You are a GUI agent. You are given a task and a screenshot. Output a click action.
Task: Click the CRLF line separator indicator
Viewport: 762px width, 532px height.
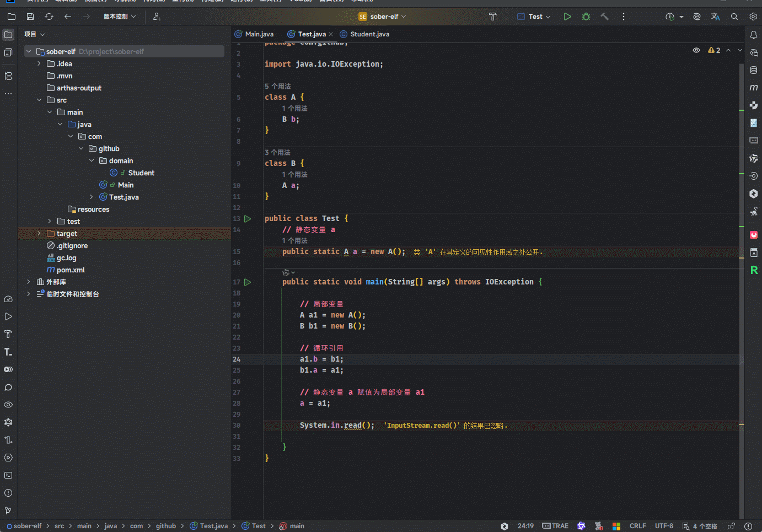[637, 526]
